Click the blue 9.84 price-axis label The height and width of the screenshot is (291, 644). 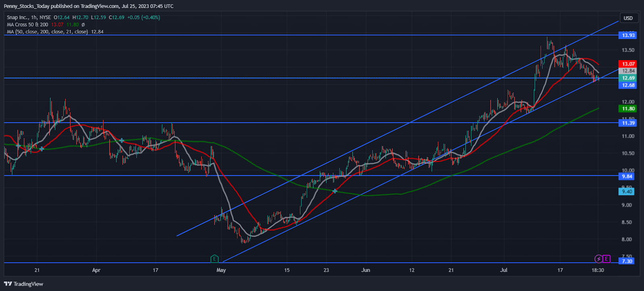click(627, 177)
